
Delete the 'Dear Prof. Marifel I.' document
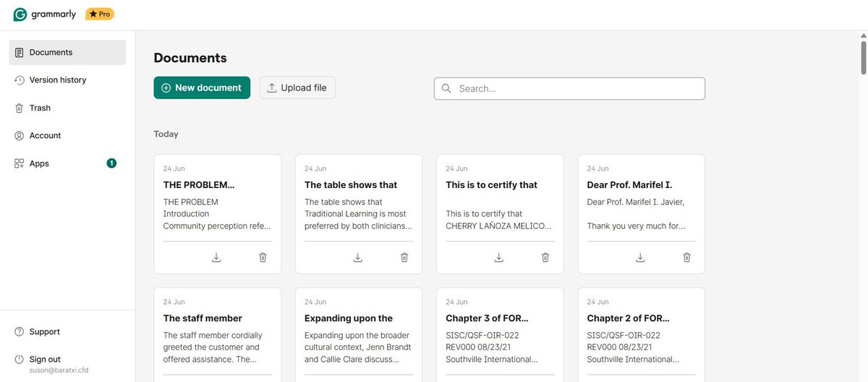686,258
